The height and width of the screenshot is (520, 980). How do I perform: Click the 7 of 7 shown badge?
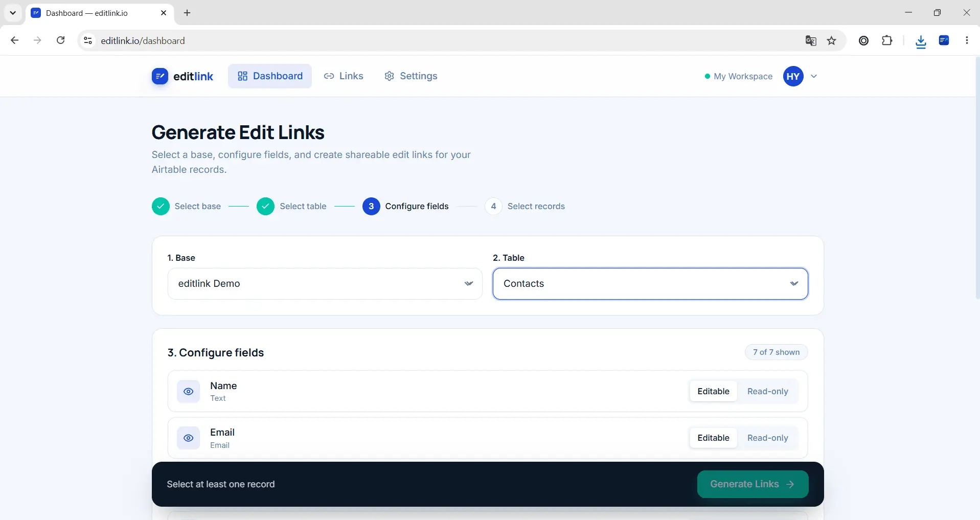pyautogui.click(x=776, y=352)
